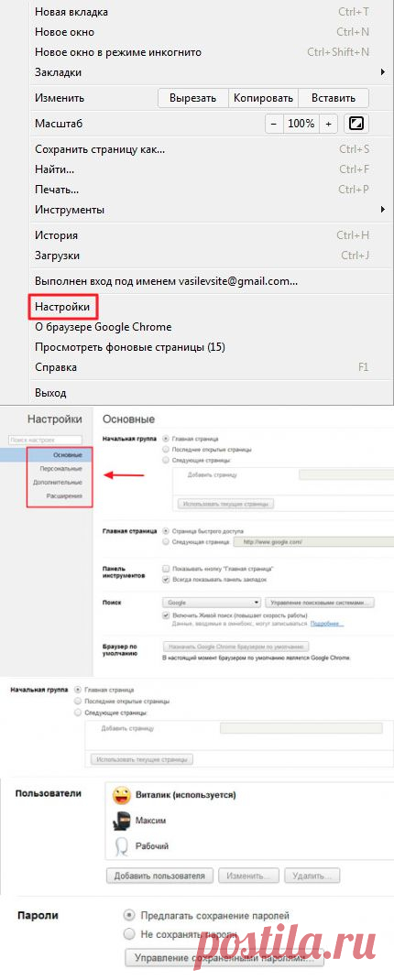Open Настройки menu entry
The height and width of the screenshot is (980, 394).
click(x=62, y=308)
